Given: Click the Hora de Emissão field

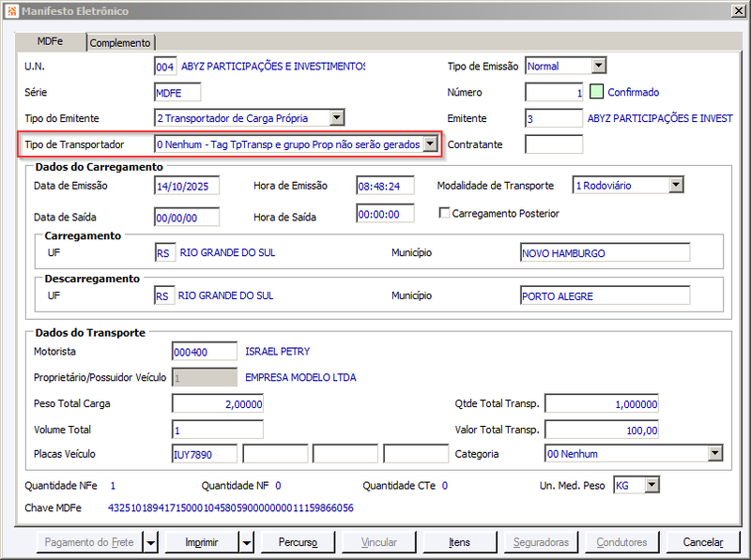Looking at the screenshot, I should [x=386, y=186].
